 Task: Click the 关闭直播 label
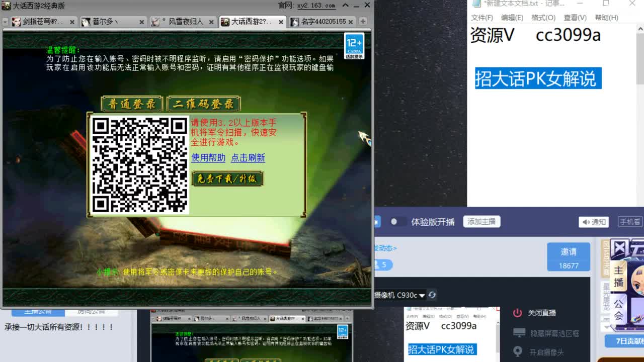[542, 313]
